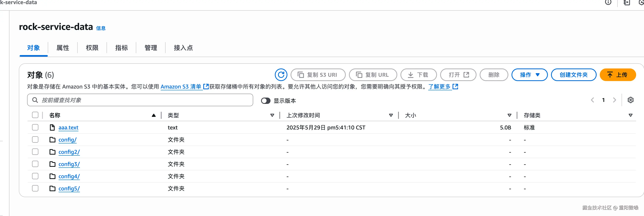This screenshot has height=216, width=644.
Task: Sort by 类型 column arrow
Action: coord(272,115)
